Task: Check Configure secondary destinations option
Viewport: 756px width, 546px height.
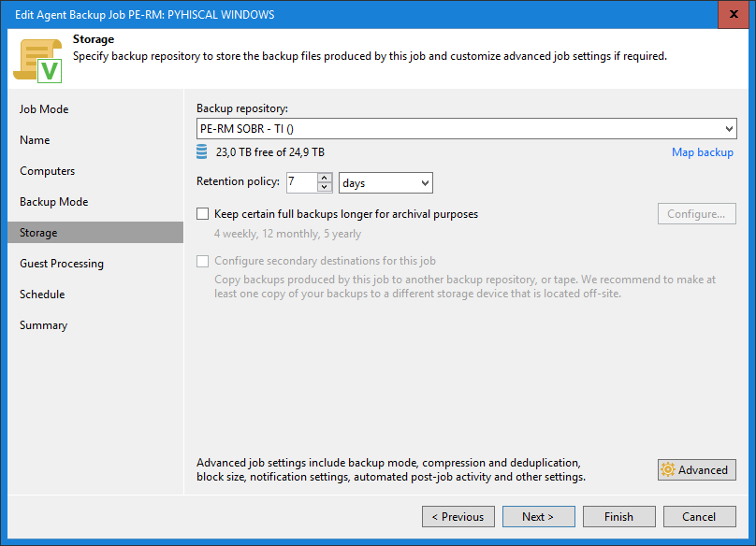Action: tap(202, 261)
